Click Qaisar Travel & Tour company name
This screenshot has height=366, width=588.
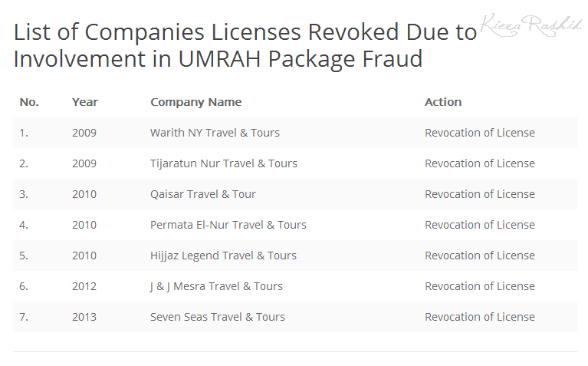(x=203, y=194)
